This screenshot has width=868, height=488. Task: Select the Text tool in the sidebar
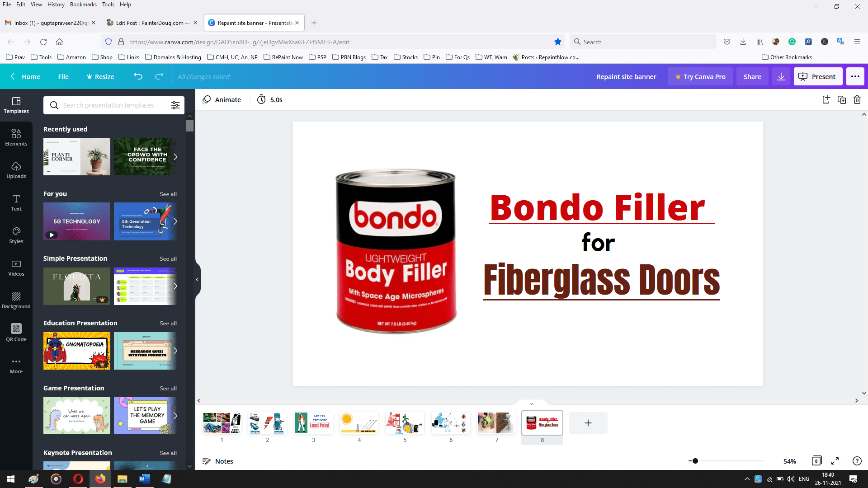pyautogui.click(x=16, y=203)
